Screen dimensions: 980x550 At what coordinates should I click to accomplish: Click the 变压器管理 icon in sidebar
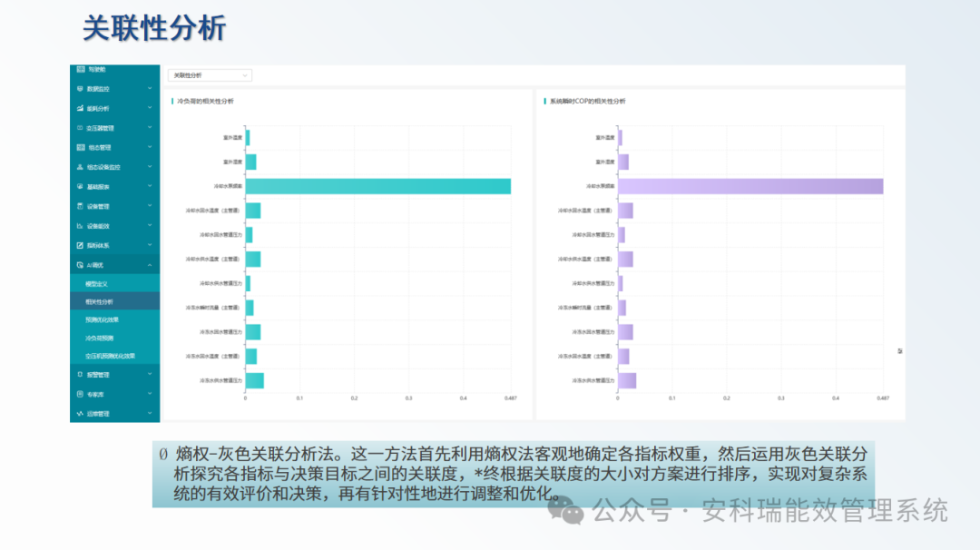80,128
